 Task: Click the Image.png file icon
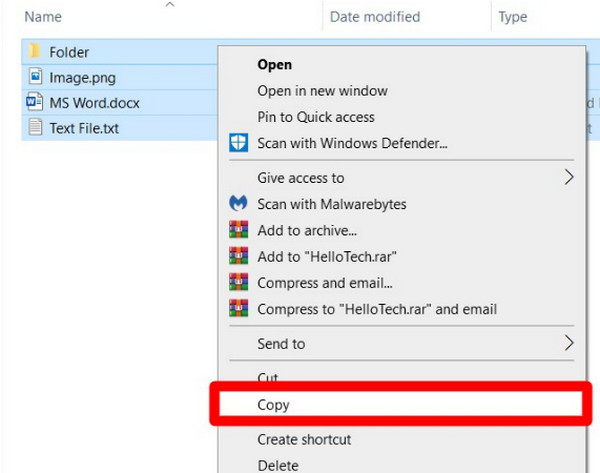tap(35, 76)
